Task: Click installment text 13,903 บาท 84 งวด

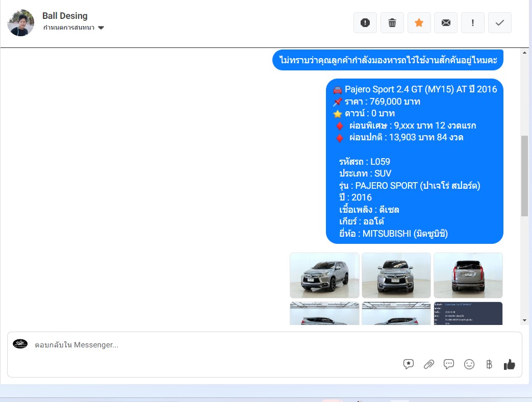Action: (426, 137)
